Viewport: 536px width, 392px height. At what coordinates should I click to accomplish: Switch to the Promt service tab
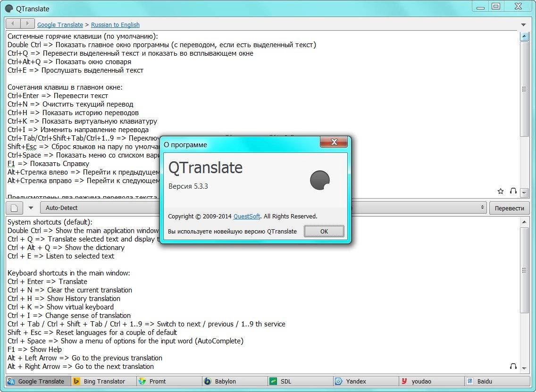(x=169, y=381)
